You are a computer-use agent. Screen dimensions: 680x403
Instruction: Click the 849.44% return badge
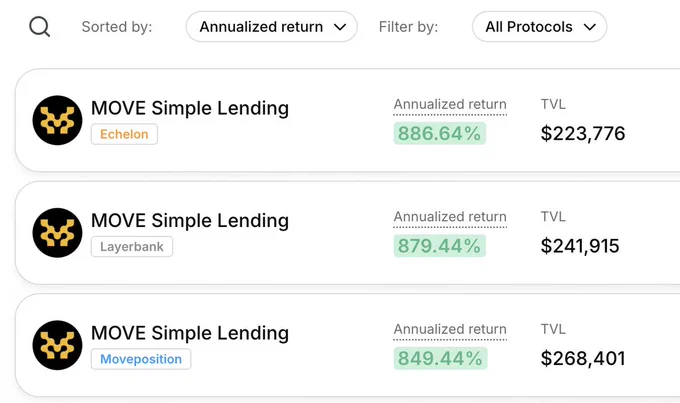(440, 358)
